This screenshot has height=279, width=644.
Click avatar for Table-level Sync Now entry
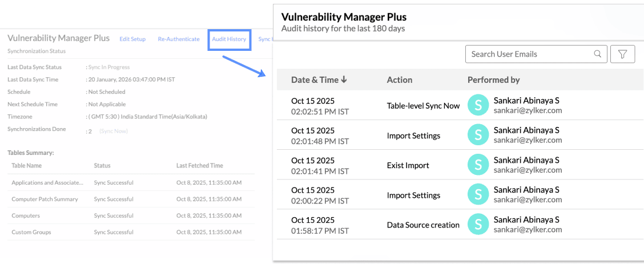(478, 105)
